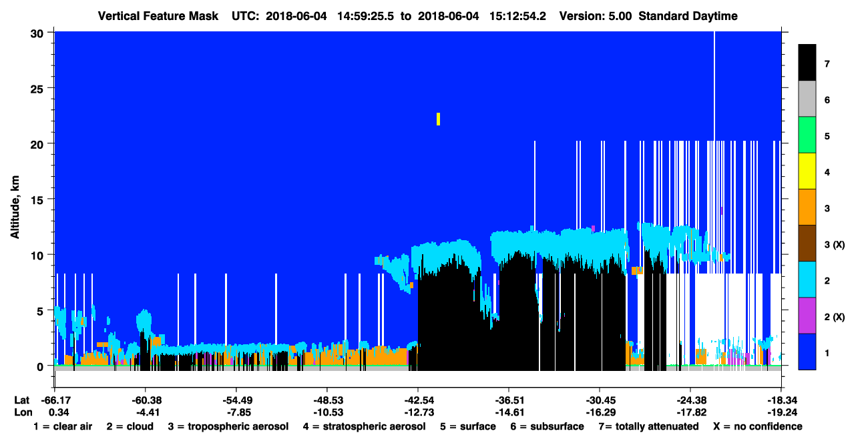Viewport: 868px width, 445px height.
Task: Click the '2 = cloud' legend entry
Action: [x=130, y=426]
